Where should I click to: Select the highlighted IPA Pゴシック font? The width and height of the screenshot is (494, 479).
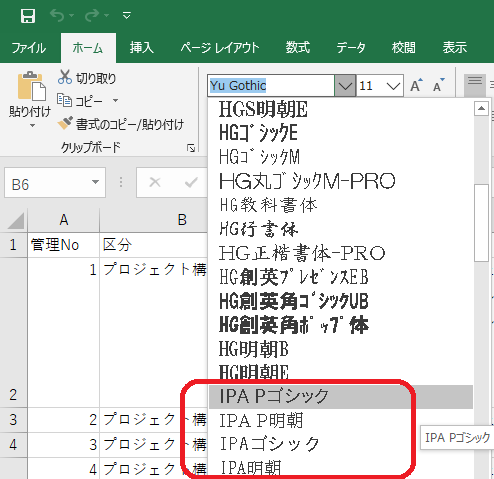point(341,397)
